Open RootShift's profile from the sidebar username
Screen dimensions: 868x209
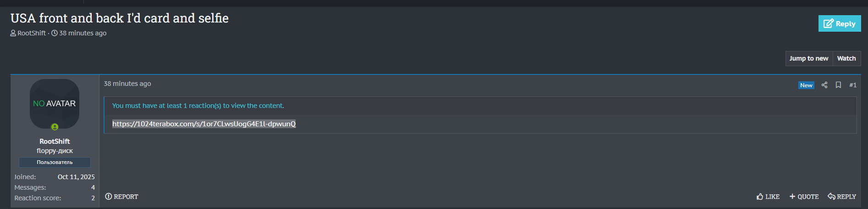click(x=55, y=141)
